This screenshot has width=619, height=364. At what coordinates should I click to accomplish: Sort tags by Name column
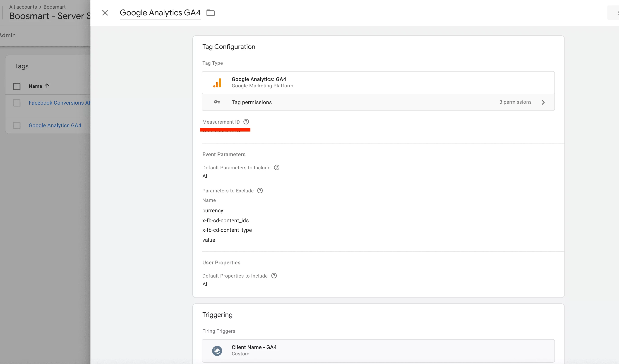tap(39, 86)
